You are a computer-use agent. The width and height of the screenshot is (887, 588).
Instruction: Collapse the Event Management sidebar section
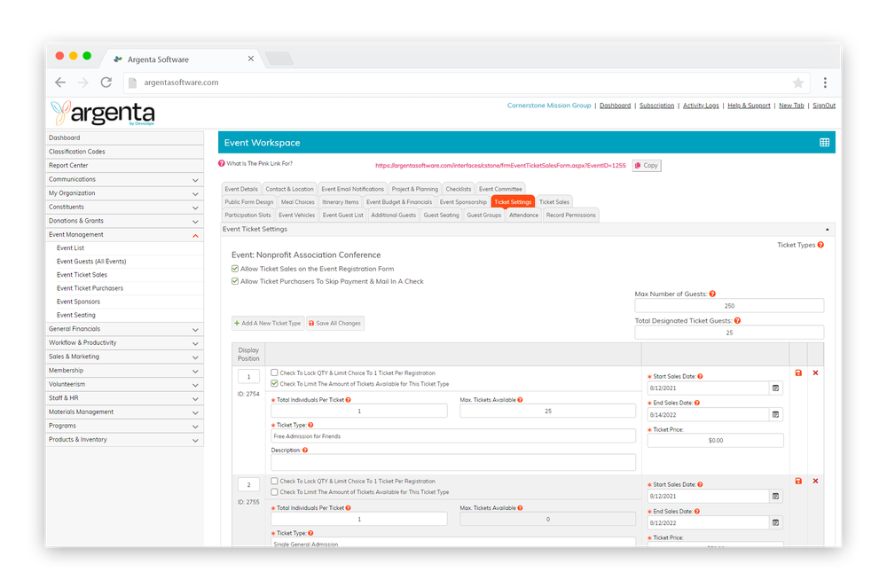[x=124, y=235]
